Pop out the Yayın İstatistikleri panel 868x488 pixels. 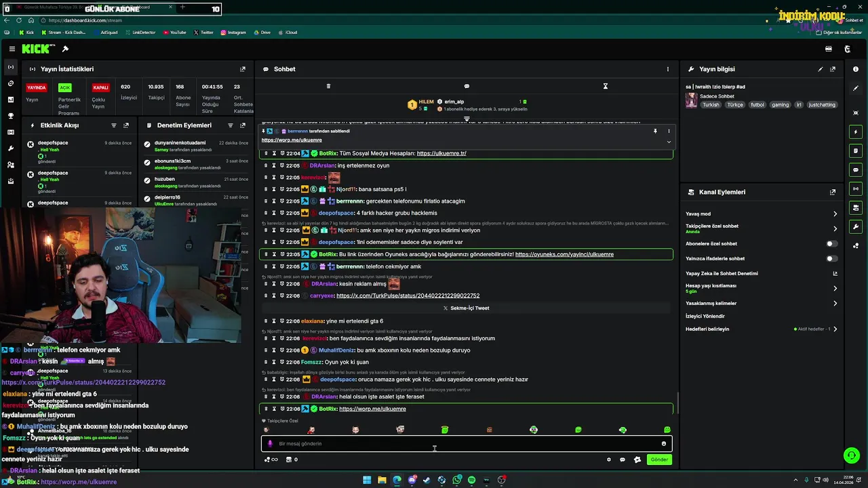coord(243,69)
